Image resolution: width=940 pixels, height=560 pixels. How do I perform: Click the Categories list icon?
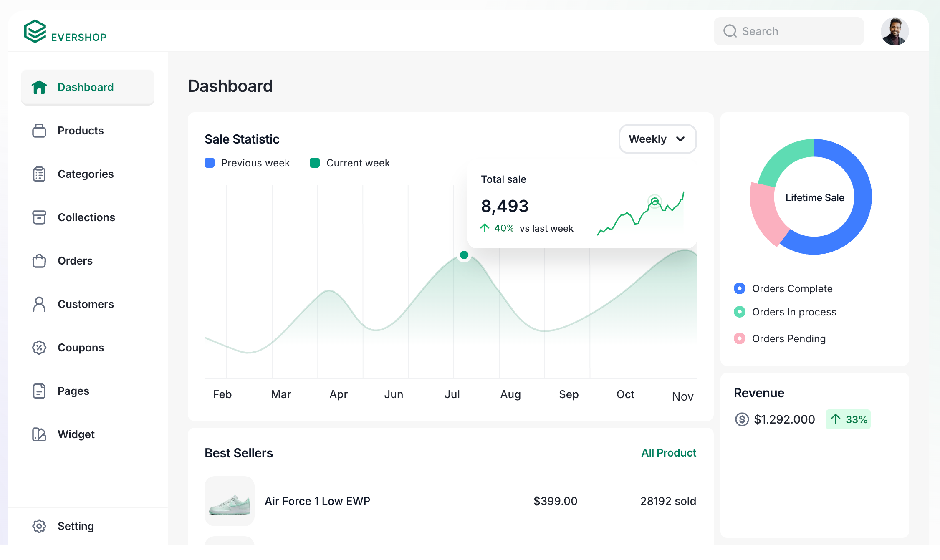(x=39, y=174)
